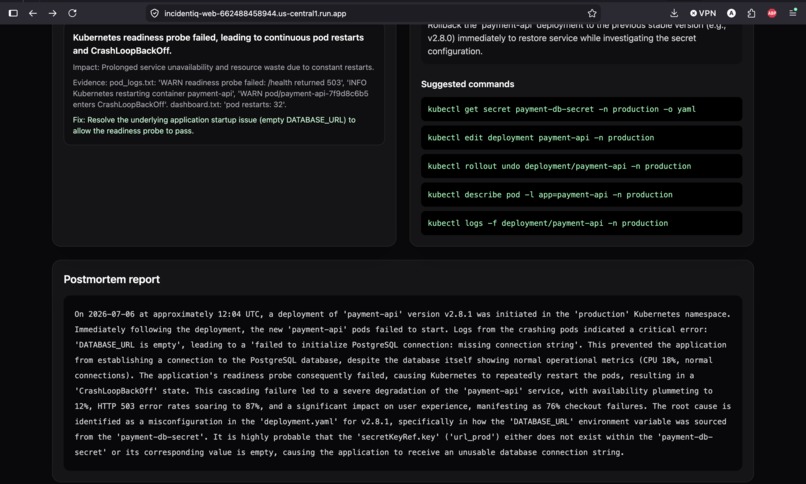
Task: Open the extensions puzzle icon
Action: (x=751, y=13)
